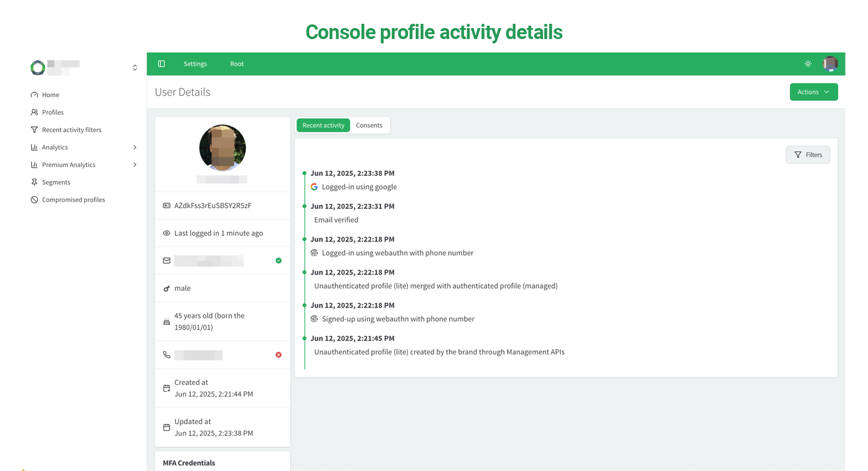This screenshot has height=471, width=868.
Task: Open the Filters button
Action: [x=808, y=155]
